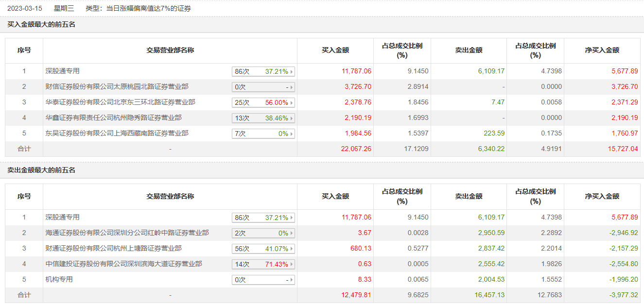Click 净买入金额 column header in bottom table
The height and width of the screenshot is (304, 644).
[x=602, y=196]
